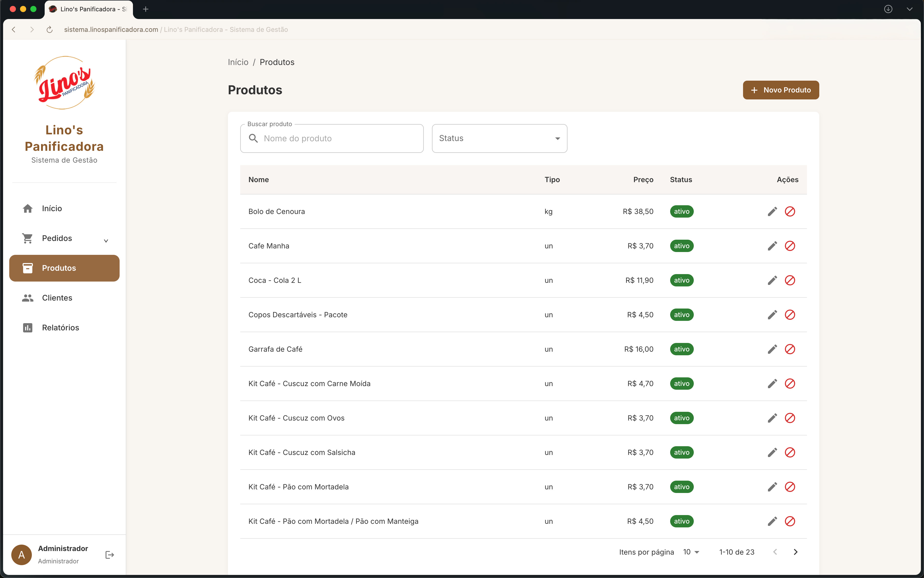Click the Bolo de Cenoura product name
The width and height of the screenshot is (924, 578).
coord(276,211)
